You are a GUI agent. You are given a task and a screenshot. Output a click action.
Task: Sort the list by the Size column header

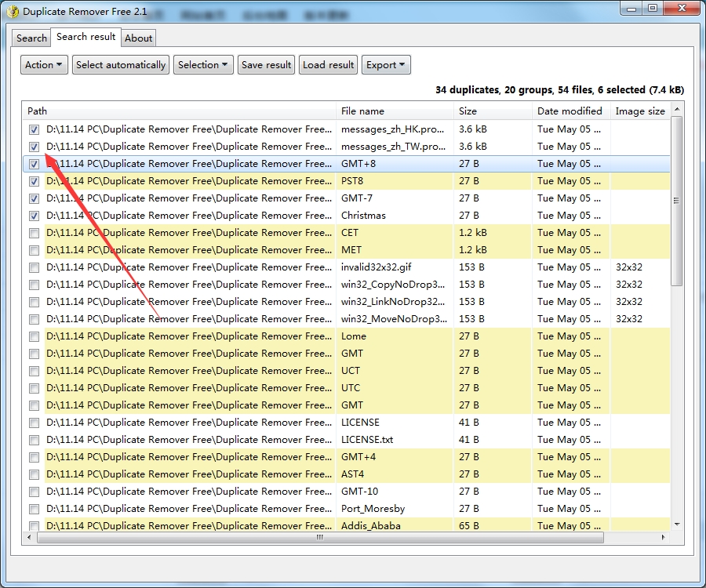coord(492,111)
